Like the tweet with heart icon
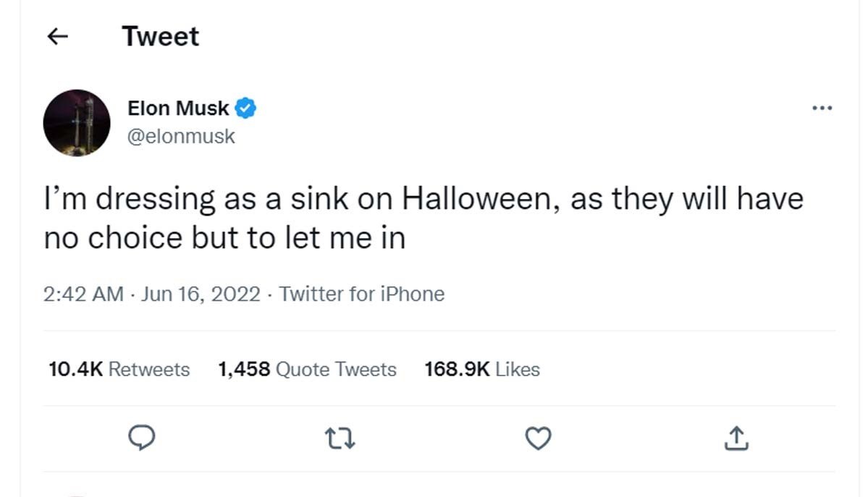868x497 pixels. 538,438
